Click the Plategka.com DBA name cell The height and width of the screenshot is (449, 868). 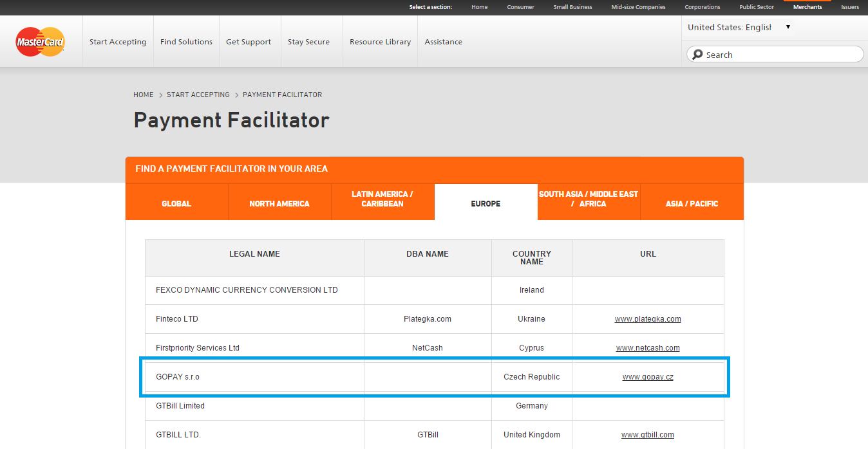tap(428, 319)
